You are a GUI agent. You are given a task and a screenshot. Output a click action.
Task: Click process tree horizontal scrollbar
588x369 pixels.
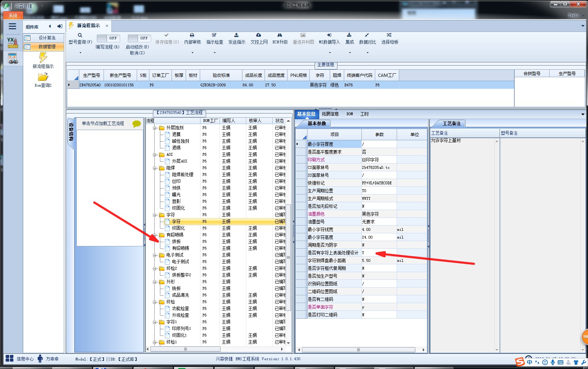click(185, 349)
